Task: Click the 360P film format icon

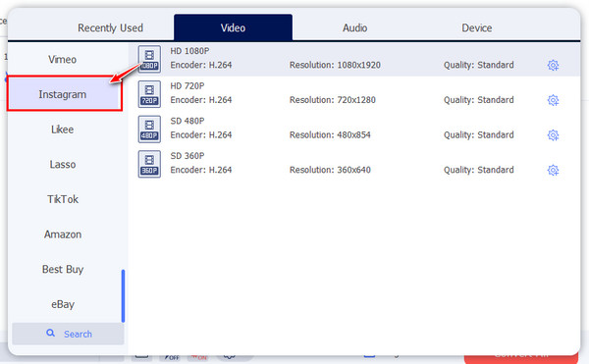Action: [x=149, y=164]
